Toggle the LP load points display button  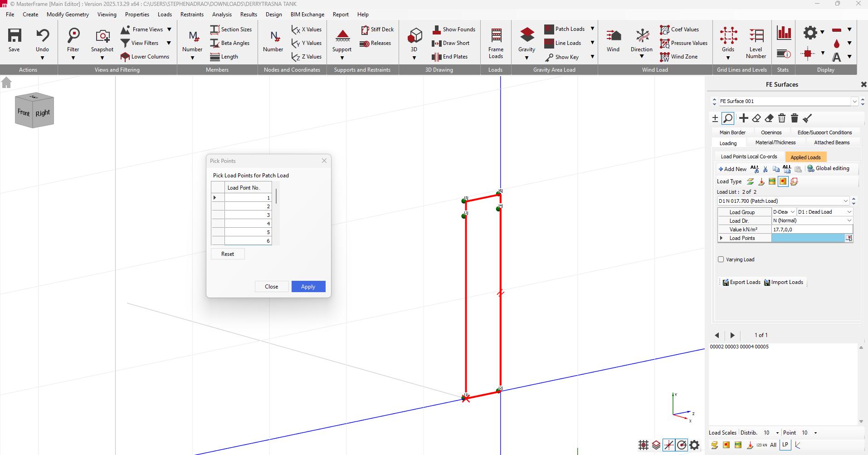[785, 445]
